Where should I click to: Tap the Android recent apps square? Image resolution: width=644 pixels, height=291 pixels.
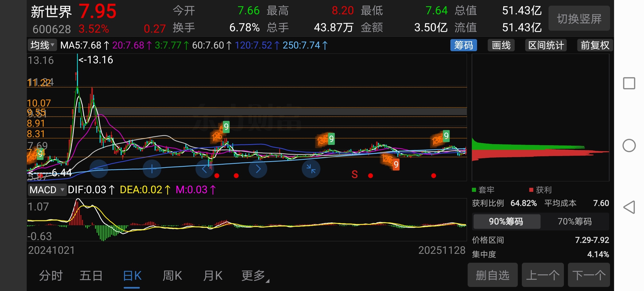tap(629, 83)
